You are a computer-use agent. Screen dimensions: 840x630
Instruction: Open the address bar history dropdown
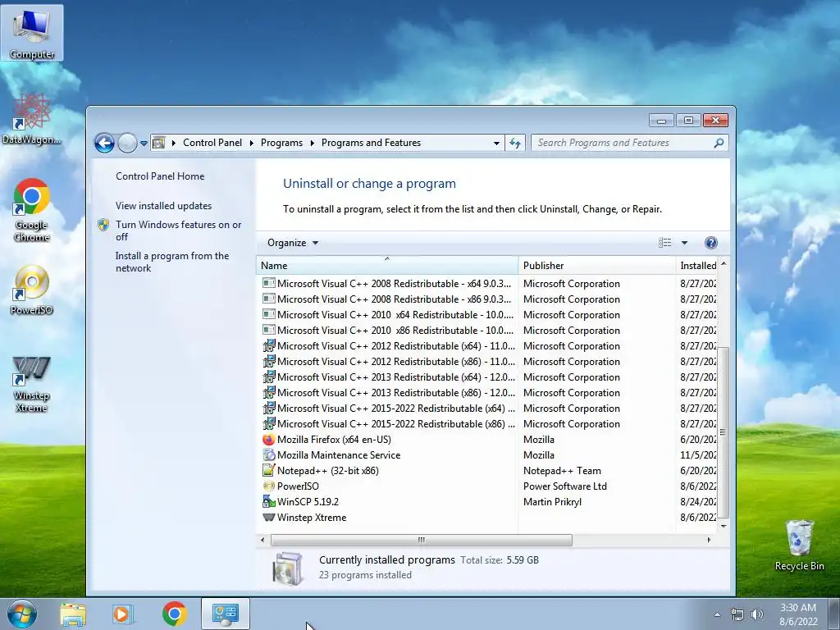[496, 143]
